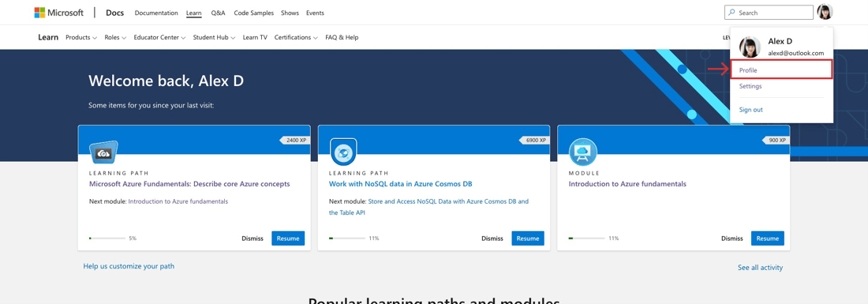Focus the Search input field
The width and height of the screenshot is (868, 304).
pyautogui.click(x=769, y=12)
